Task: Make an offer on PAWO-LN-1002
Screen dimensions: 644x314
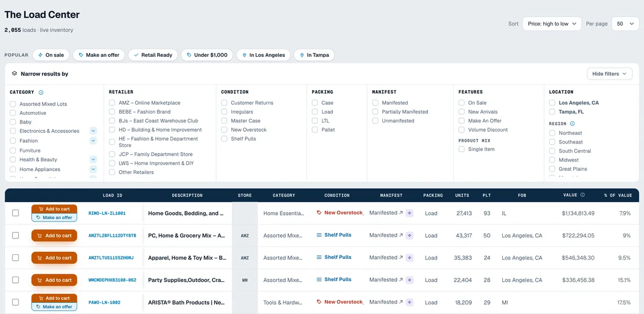Action: [x=54, y=306]
